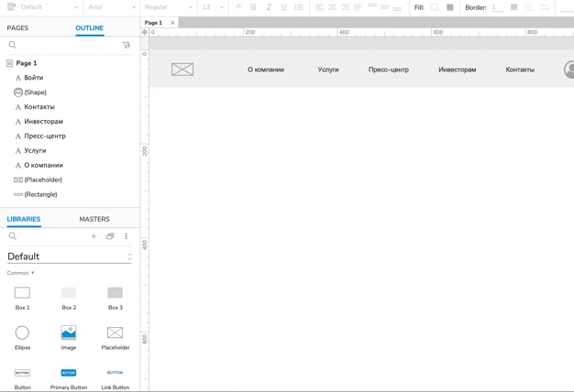Open the Outline sort and filter options

pos(127,45)
